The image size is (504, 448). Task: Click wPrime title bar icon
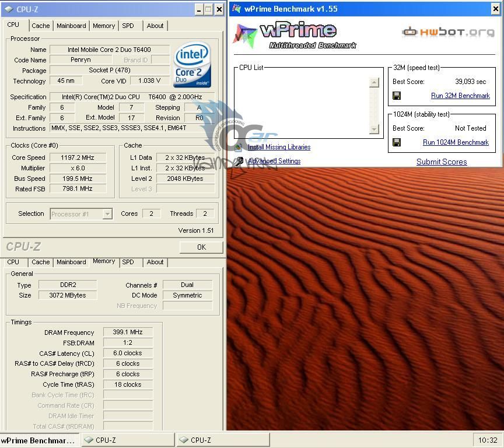237,9
